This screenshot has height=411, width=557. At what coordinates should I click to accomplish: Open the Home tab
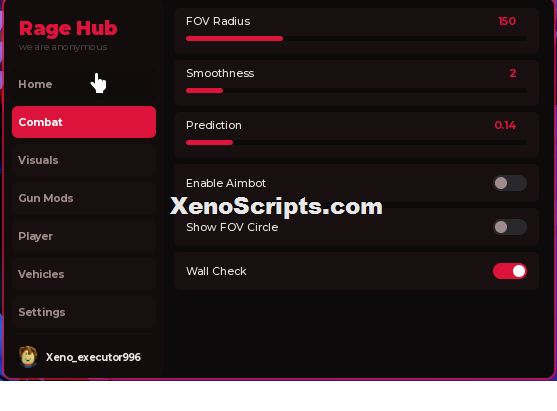click(x=84, y=84)
